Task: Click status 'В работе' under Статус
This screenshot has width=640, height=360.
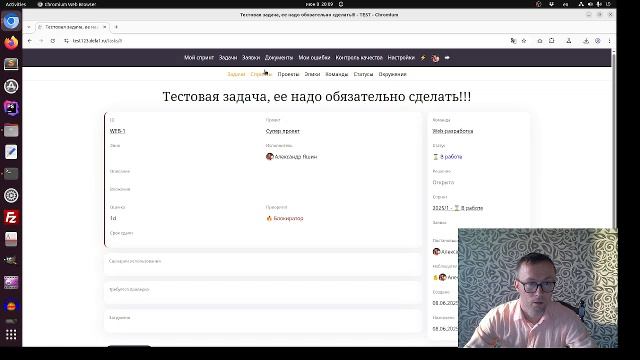Action: tap(448, 157)
